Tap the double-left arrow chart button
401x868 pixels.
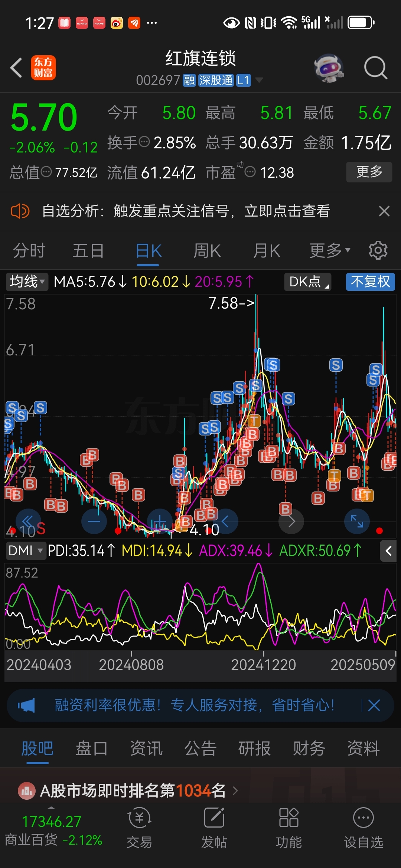point(29,521)
